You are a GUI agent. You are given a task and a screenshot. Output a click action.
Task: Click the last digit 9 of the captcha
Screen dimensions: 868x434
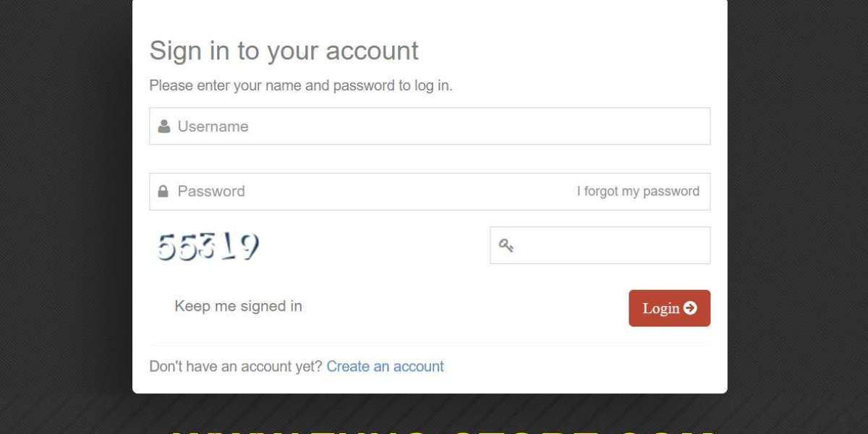250,247
